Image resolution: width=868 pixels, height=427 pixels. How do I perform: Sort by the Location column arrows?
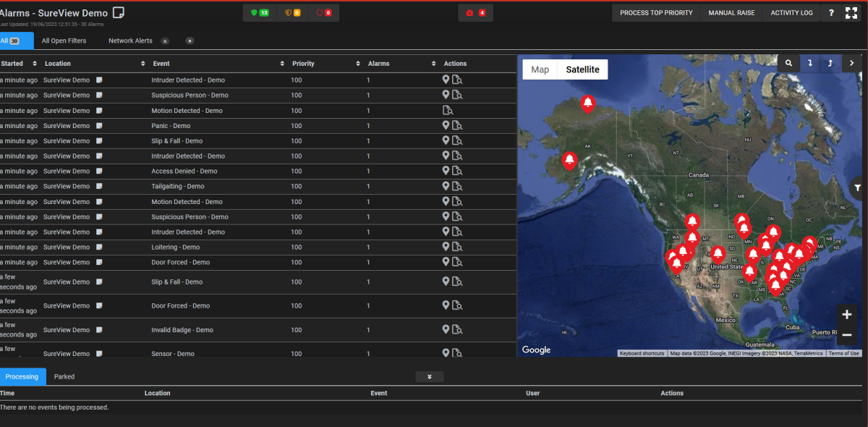coord(142,64)
